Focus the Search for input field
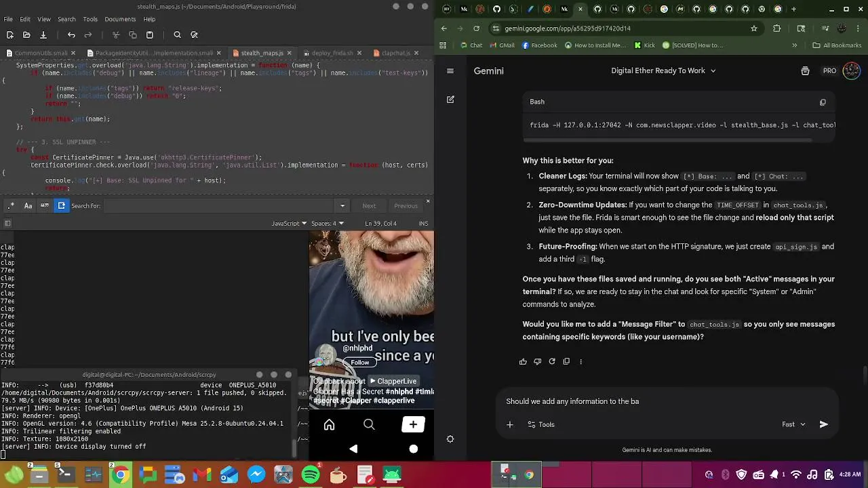The height and width of the screenshot is (488, 868). point(219,205)
